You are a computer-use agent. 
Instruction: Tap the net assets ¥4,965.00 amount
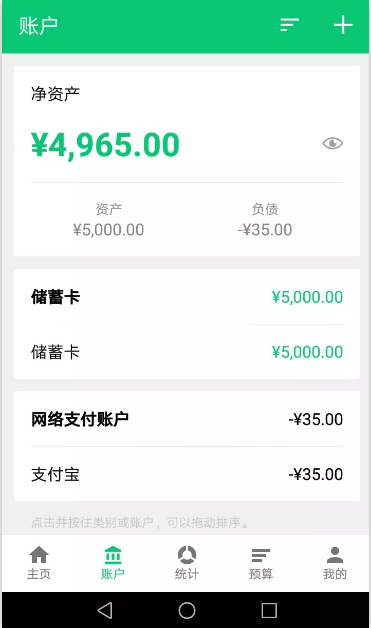click(x=105, y=145)
